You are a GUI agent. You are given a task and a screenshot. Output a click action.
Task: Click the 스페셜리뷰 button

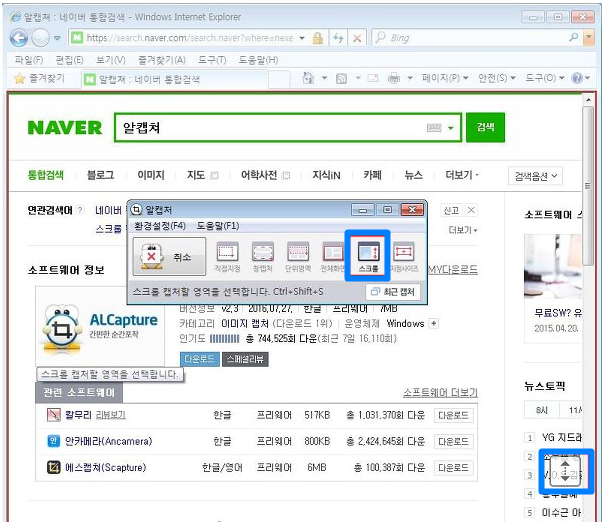click(x=245, y=359)
